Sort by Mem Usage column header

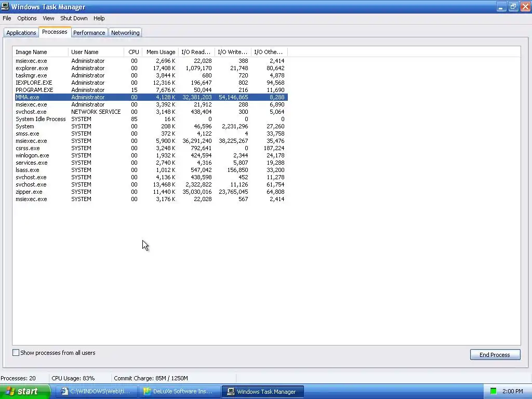tap(161, 52)
